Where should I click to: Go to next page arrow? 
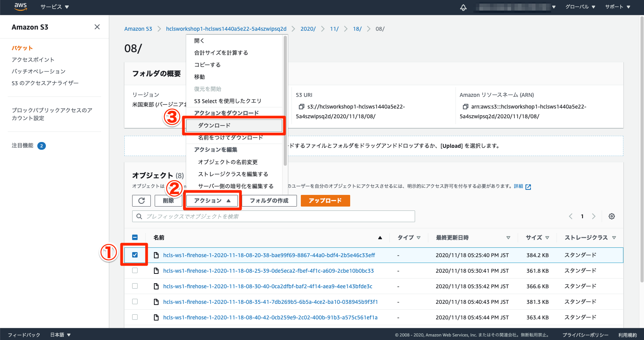(593, 216)
